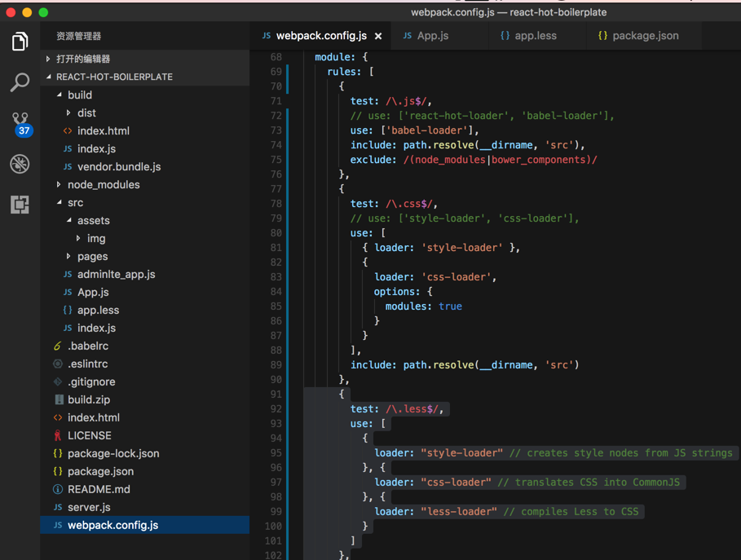
Task: Open adminlte_app.js in file tree
Action: (x=116, y=275)
